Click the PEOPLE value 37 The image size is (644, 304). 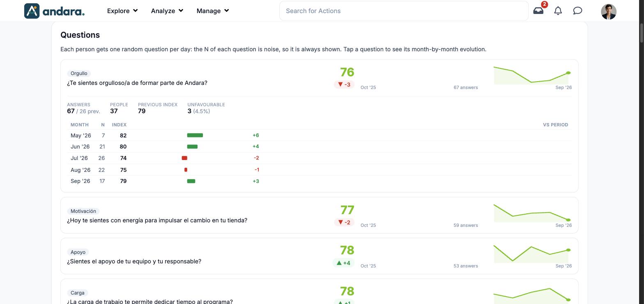pos(114,111)
